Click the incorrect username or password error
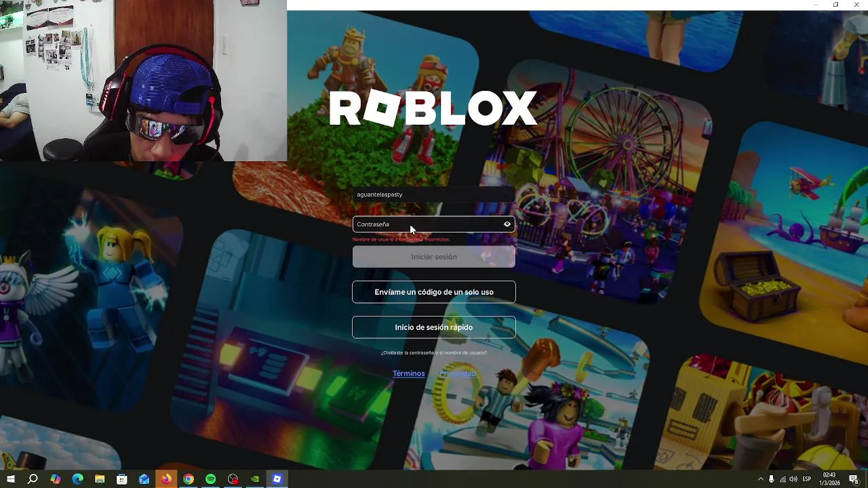Image resolution: width=868 pixels, height=488 pixels. point(401,239)
